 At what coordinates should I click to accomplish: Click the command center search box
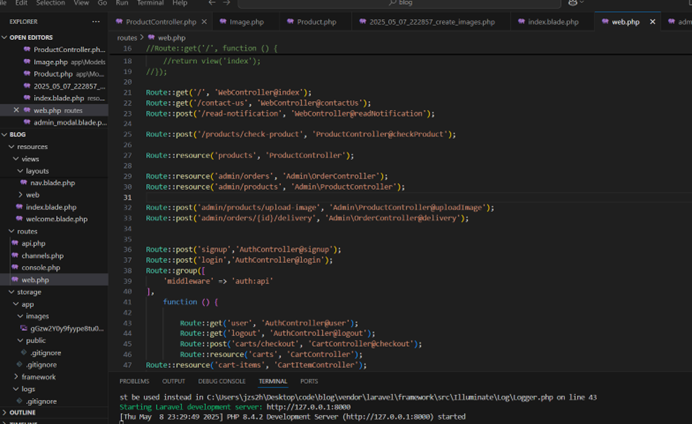pos(399,3)
